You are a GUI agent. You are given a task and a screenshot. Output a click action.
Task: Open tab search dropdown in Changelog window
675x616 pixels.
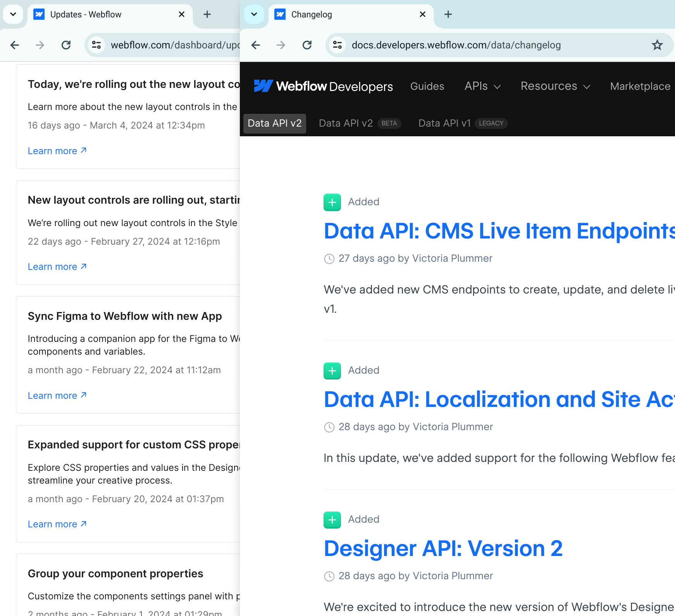tap(254, 14)
